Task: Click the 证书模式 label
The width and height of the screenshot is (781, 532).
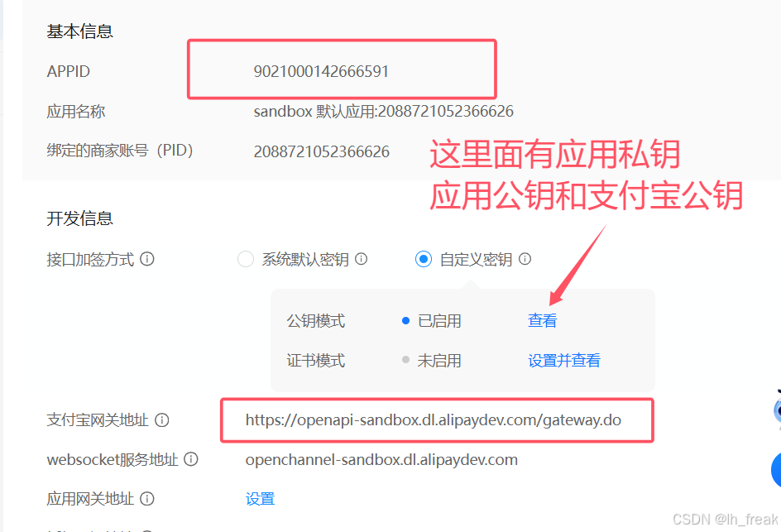Action: pos(316,360)
